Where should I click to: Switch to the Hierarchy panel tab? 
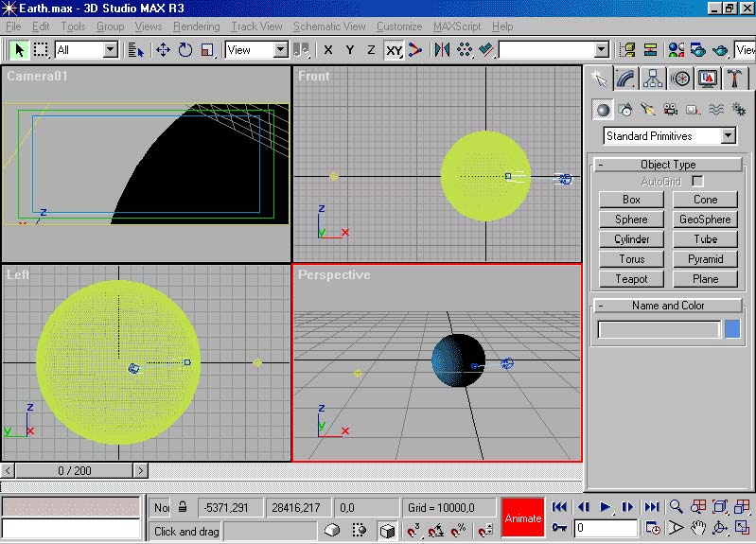coord(653,79)
